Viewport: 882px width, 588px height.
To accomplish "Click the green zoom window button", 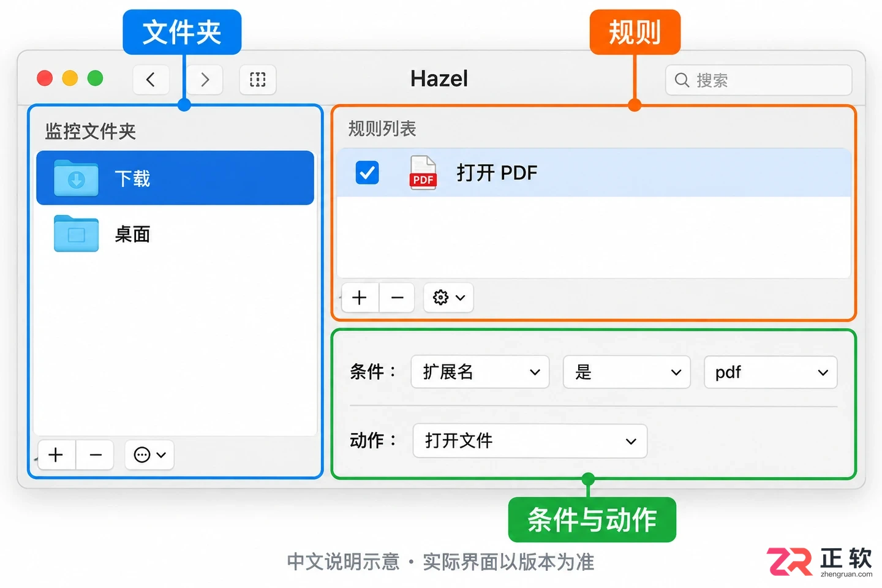I will [x=96, y=78].
